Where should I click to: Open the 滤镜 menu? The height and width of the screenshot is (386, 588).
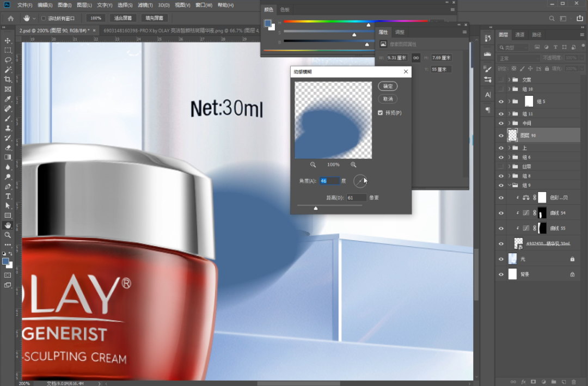(x=145, y=5)
